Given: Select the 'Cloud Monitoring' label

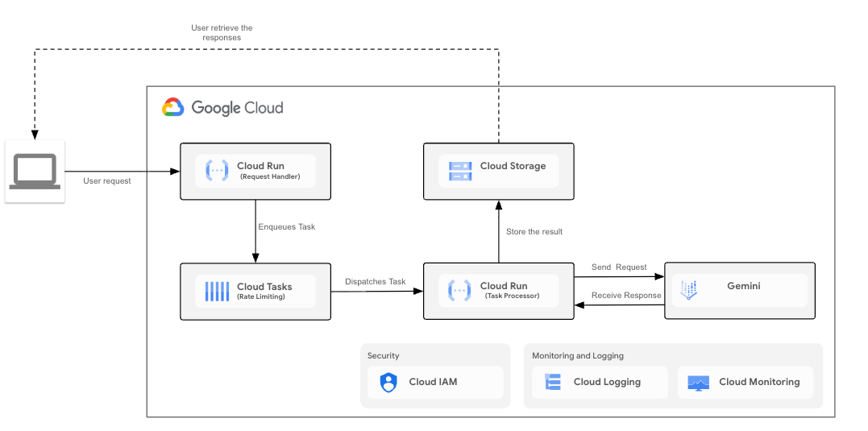Looking at the screenshot, I should click(x=759, y=382).
